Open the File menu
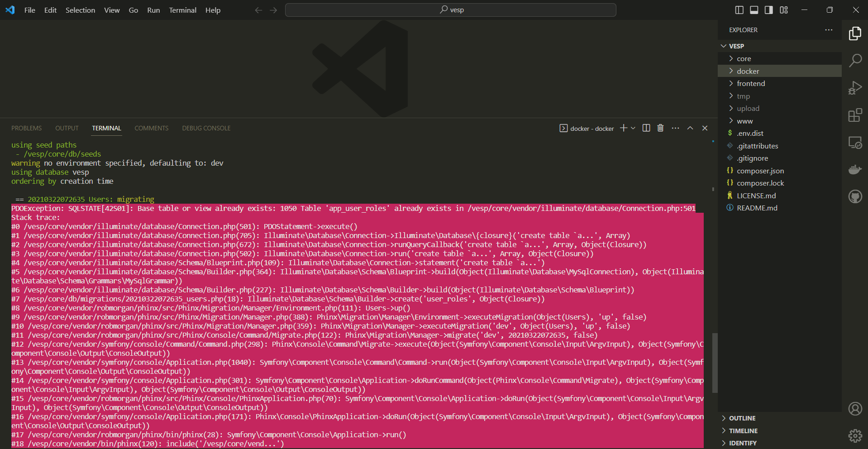Viewport: 868px width, 449px height. [x=30, y=10]
